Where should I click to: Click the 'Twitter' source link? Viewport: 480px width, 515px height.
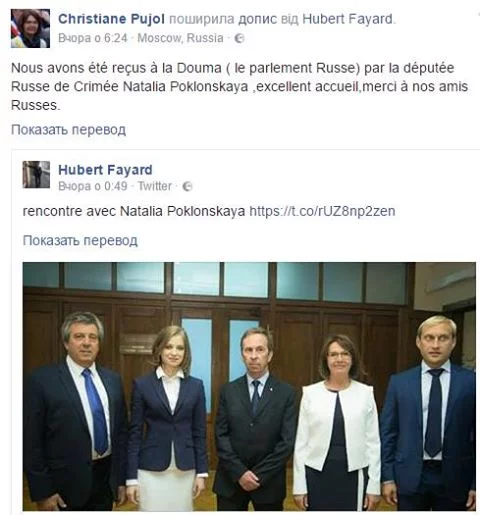(x=155, y=186)
